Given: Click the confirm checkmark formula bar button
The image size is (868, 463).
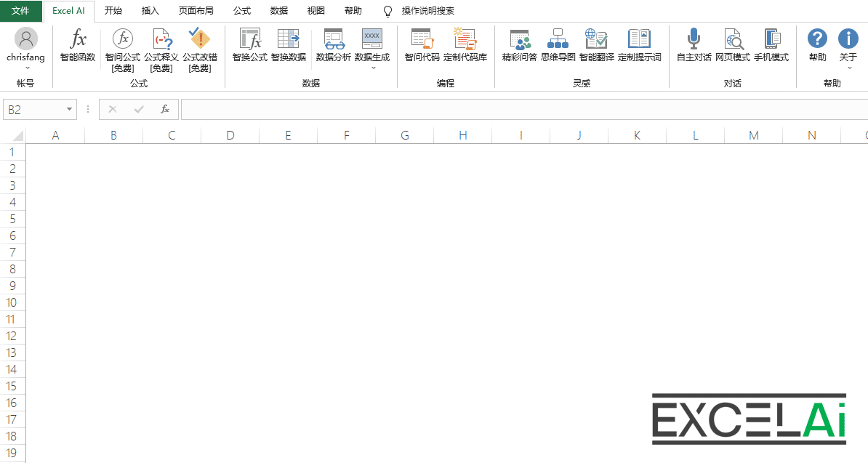Looking at the screenshot, I should pyautogui.click(x=139, y=109).
